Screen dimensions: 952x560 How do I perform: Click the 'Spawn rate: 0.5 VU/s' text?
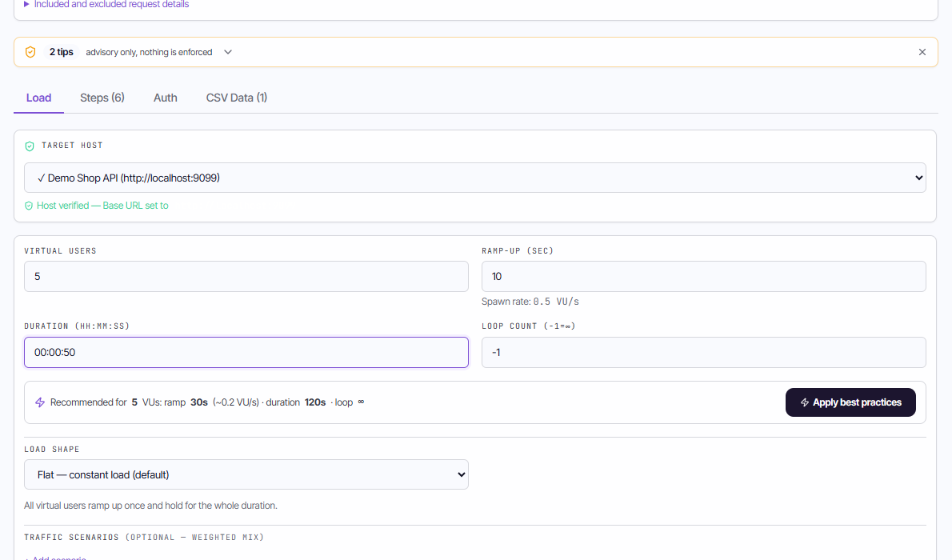click(x=530, y=302)
